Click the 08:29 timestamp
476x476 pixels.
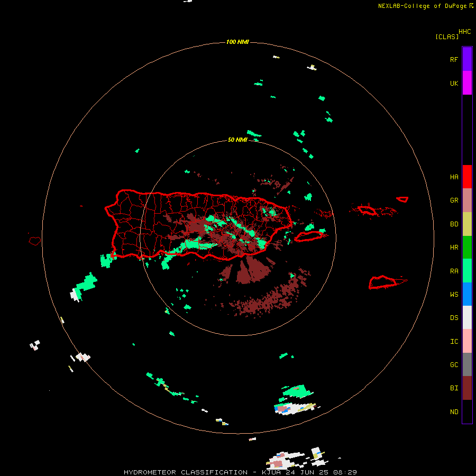(x=345, y=472)
